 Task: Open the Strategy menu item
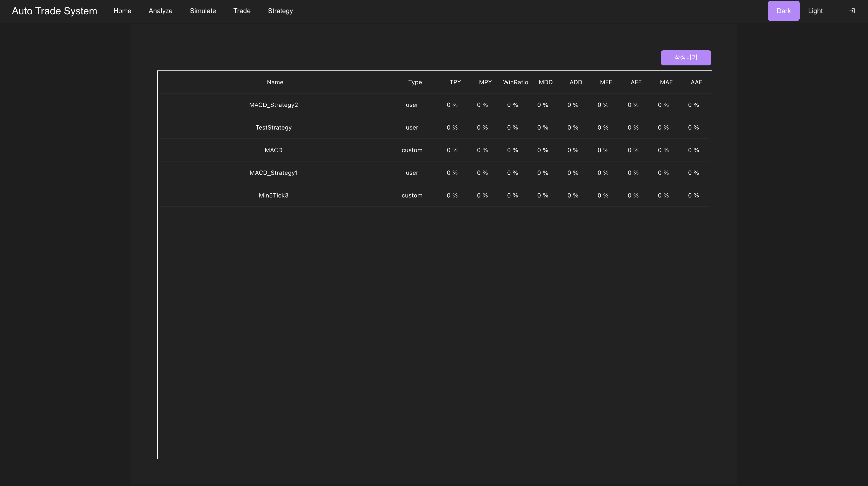click(x=280, y=11)
